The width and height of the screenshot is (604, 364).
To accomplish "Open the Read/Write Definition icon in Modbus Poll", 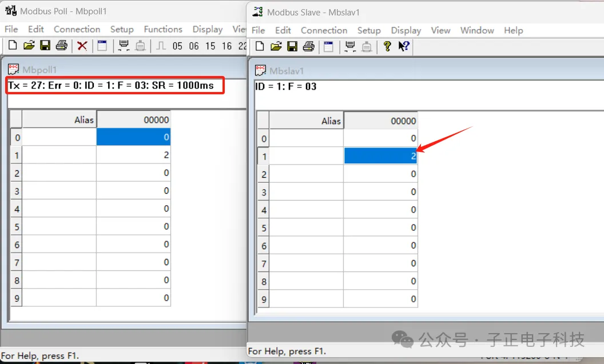I will 102,46.
